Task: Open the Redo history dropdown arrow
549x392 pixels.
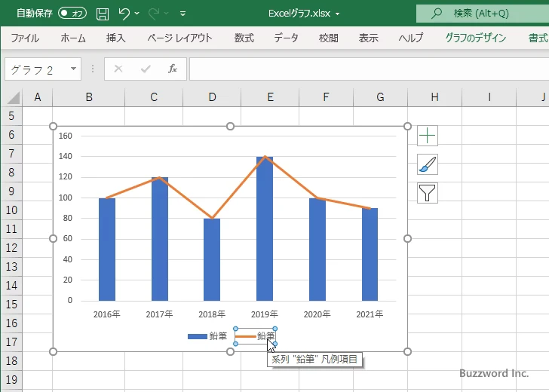Action: pyautogui.click(x=167, y=14)
